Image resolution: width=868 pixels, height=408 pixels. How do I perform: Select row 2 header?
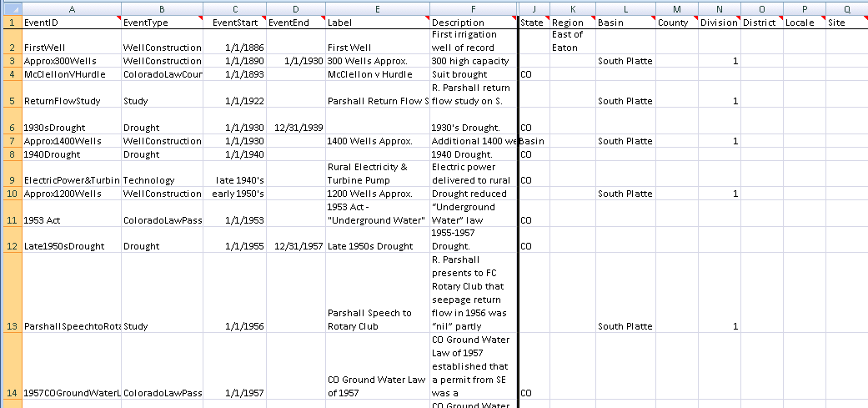[x=11, y=42]
